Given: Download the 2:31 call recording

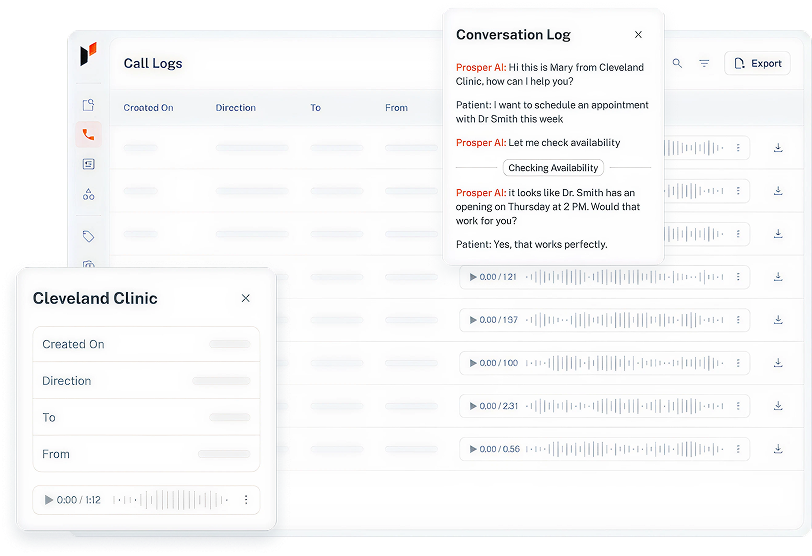Looking at the screenshot, I should [778, 406].
